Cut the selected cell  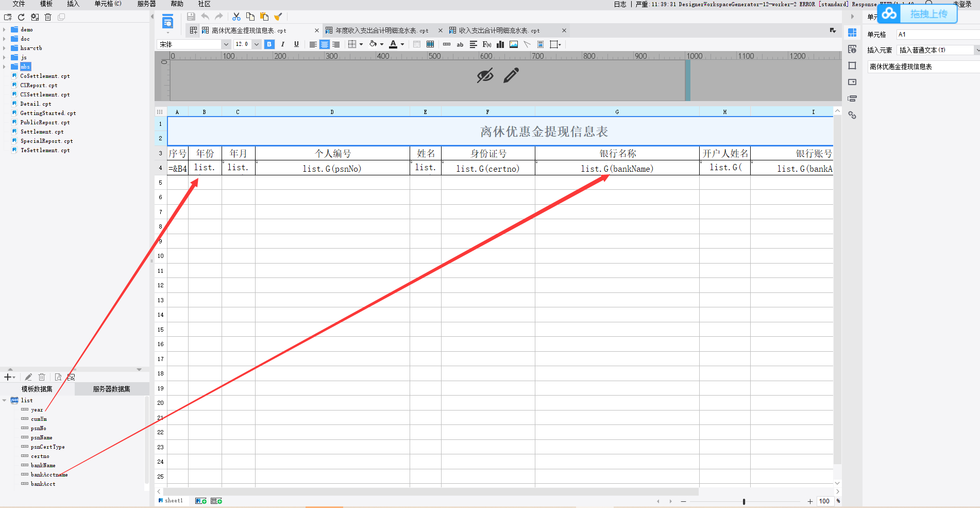point(236,17)
